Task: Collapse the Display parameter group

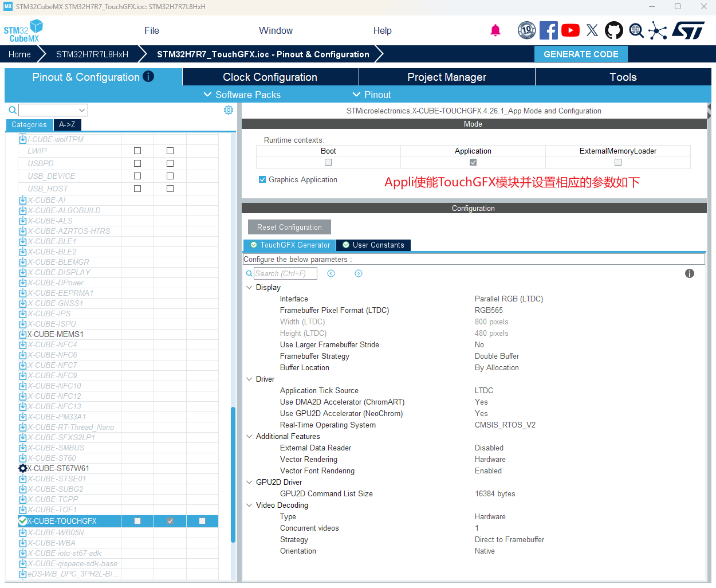Action: click(x=249, y=287)
